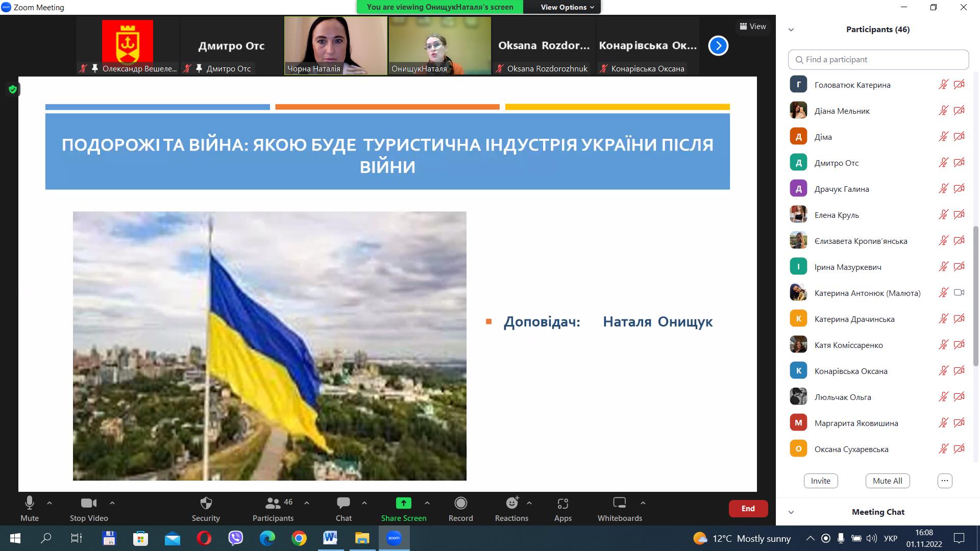Image resolution: width=980 pixels, height=551 pixels.
Task: Click the Find a participant field
Action: click(x=878, y=60)
